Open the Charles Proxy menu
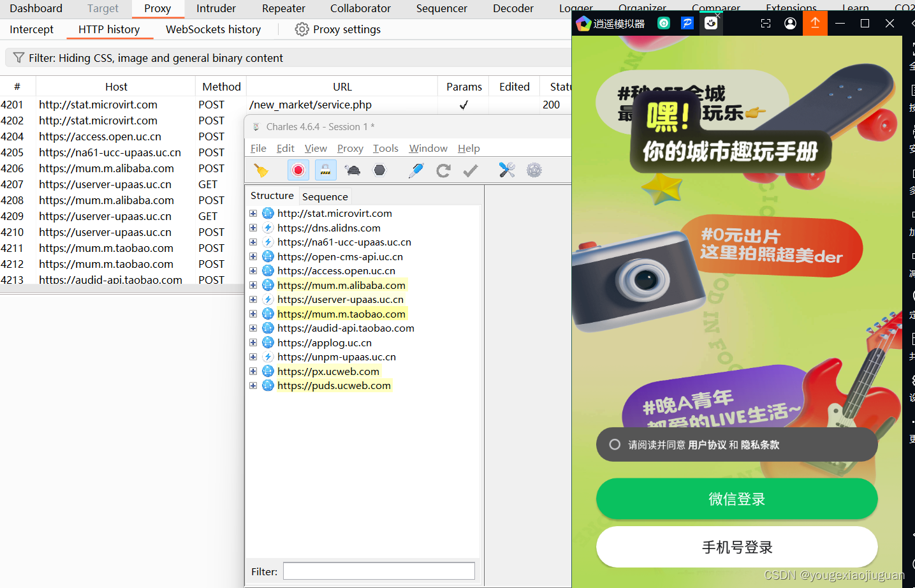Screen dimensions: 915x588 (350, 148)
